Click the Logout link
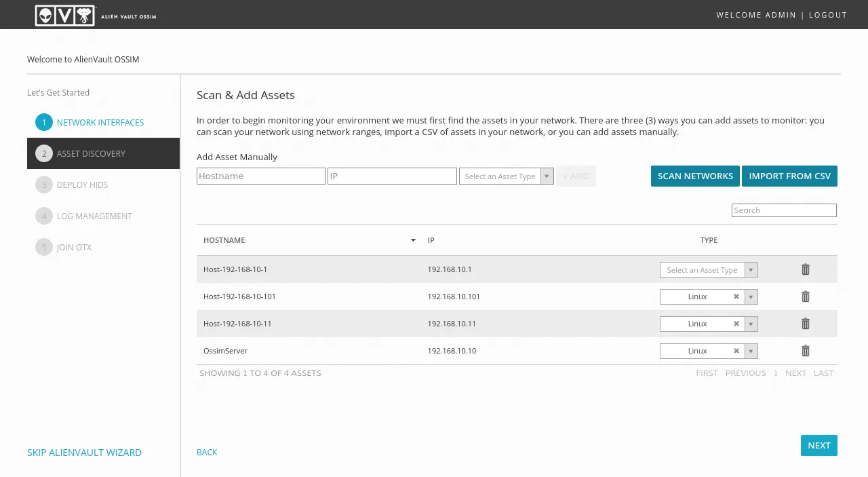Viewport: 868px width, 477px height. (x=827, y=15)
